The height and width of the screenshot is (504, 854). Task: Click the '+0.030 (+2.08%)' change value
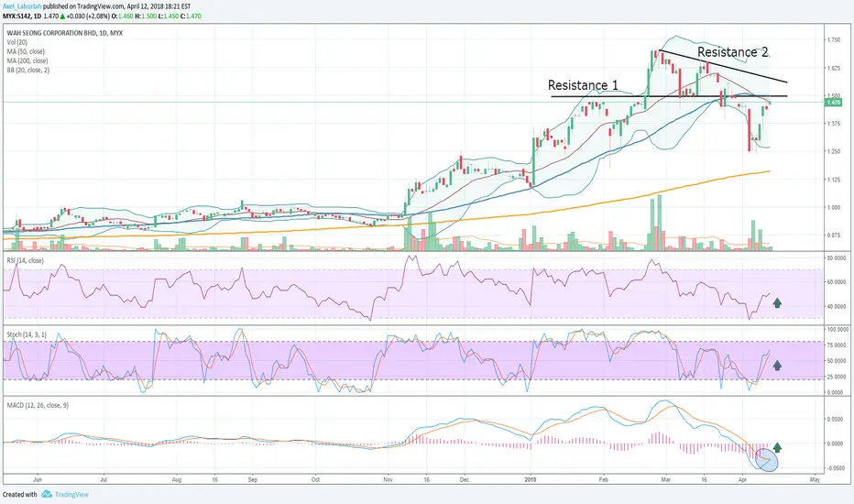(88, 16)
